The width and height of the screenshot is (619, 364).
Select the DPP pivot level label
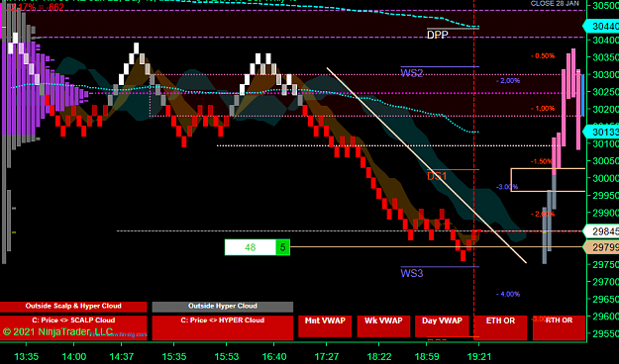438,35
